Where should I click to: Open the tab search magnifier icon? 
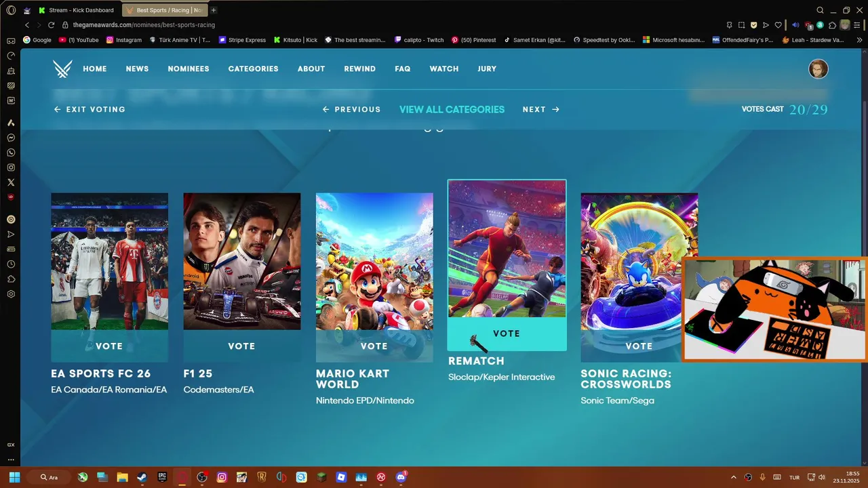[x=820, y=10]
